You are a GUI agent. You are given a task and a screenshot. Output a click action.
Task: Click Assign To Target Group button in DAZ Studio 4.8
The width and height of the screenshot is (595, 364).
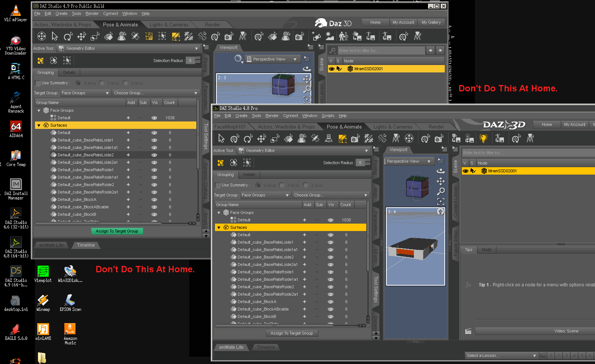[x=292, y=333]
